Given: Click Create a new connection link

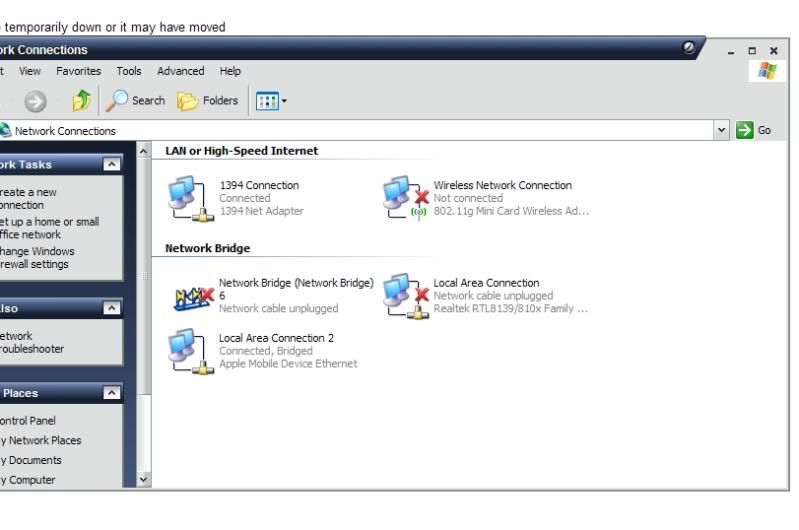Looking at the screenshot, I should [x=28, y=199].
